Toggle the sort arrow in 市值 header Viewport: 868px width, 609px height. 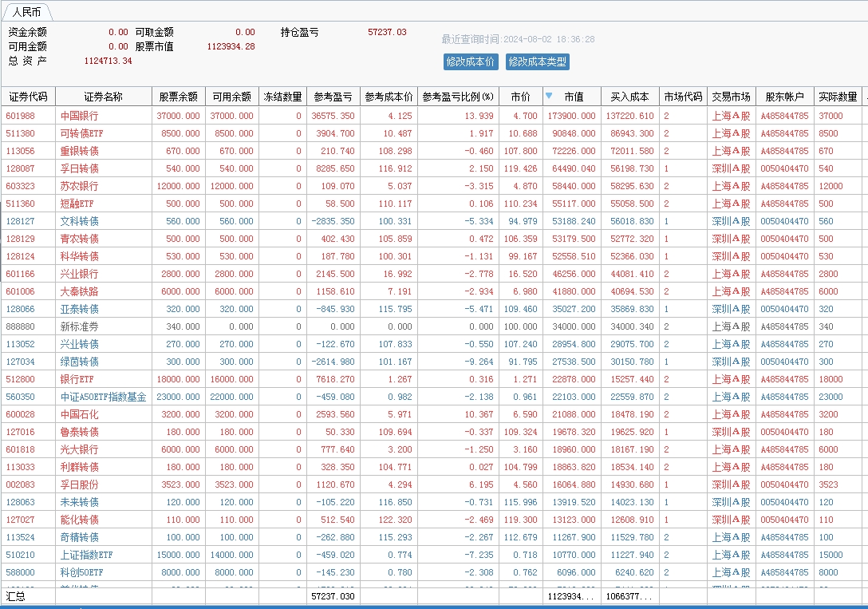(549, 96)
